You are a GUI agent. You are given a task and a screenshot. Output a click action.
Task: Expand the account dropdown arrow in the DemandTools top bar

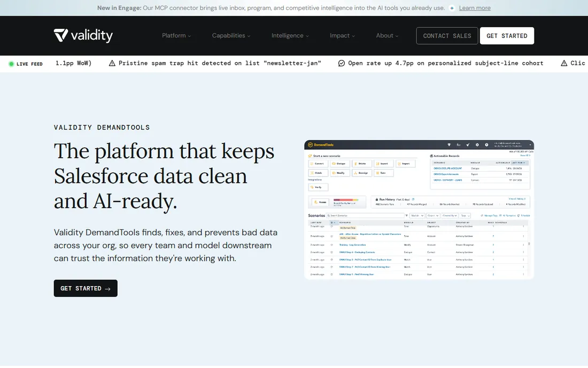[530, 145]
